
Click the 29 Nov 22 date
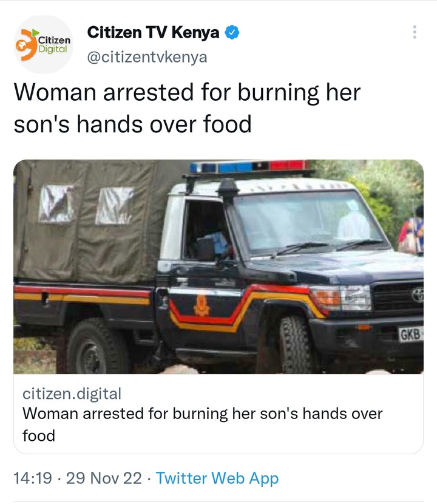pos(104,478)
